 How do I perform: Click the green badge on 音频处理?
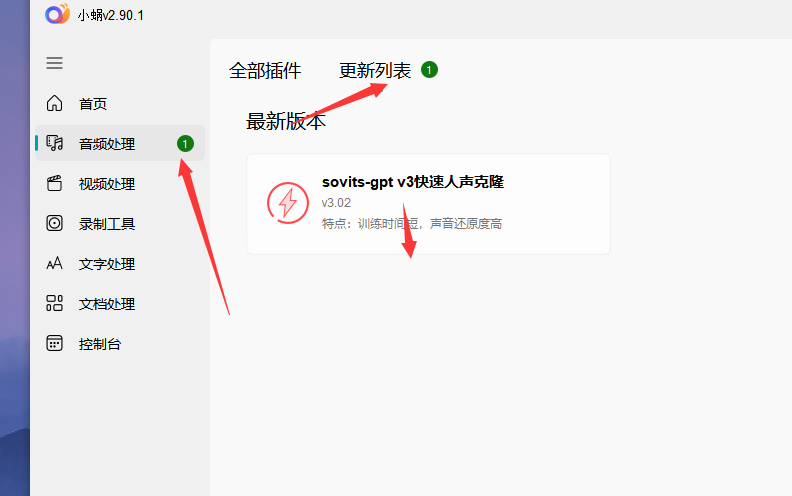[x=185, y=144]
